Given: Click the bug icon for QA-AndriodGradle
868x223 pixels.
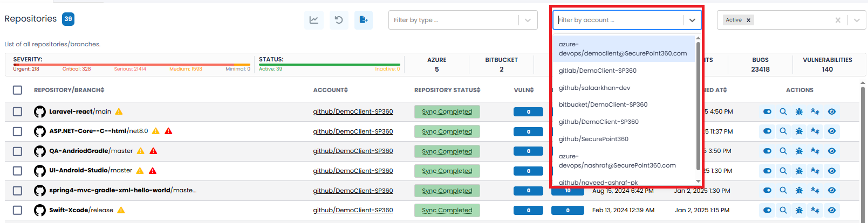Looking at the screenshot, I should 799,151.
